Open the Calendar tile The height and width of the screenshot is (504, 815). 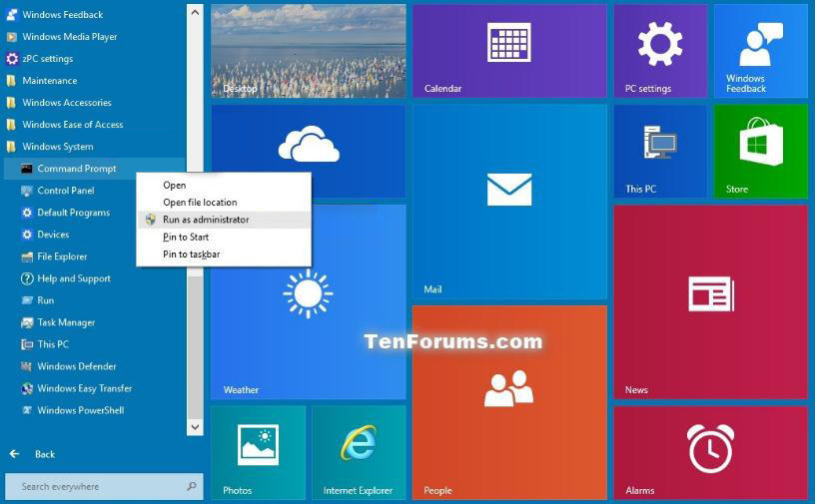[x=509, y=51]
